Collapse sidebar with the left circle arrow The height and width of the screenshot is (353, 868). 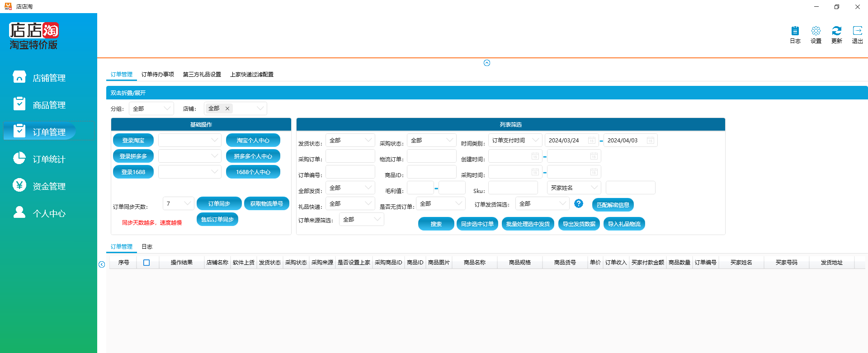102,264
